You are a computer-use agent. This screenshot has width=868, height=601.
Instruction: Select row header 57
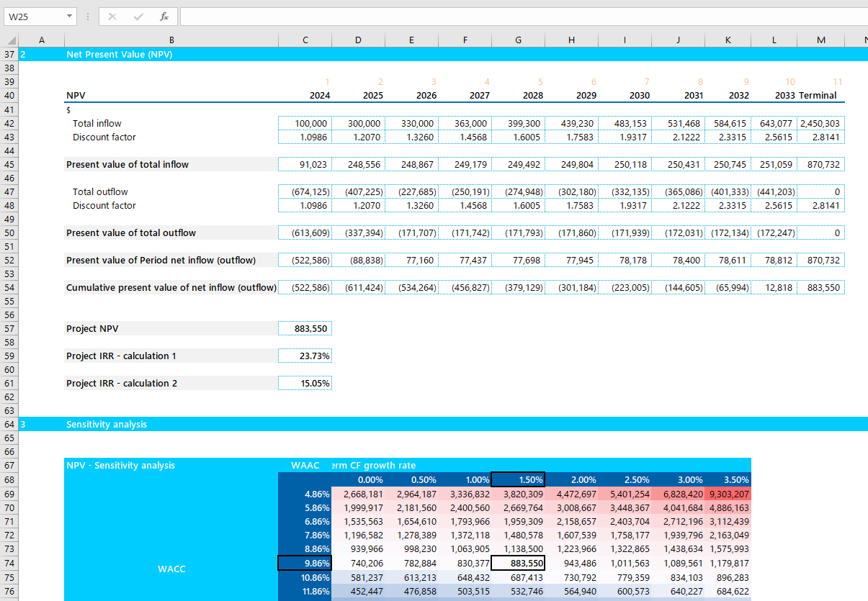(x=9, y=328)
